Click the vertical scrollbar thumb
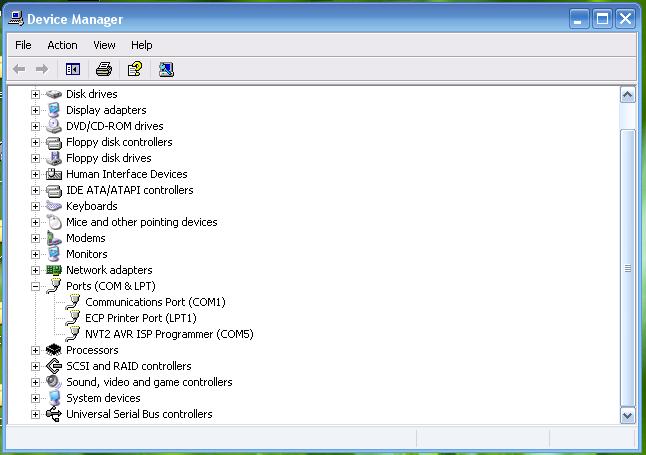This screenshot has height=455, width=646. click(x=627, y=268)
